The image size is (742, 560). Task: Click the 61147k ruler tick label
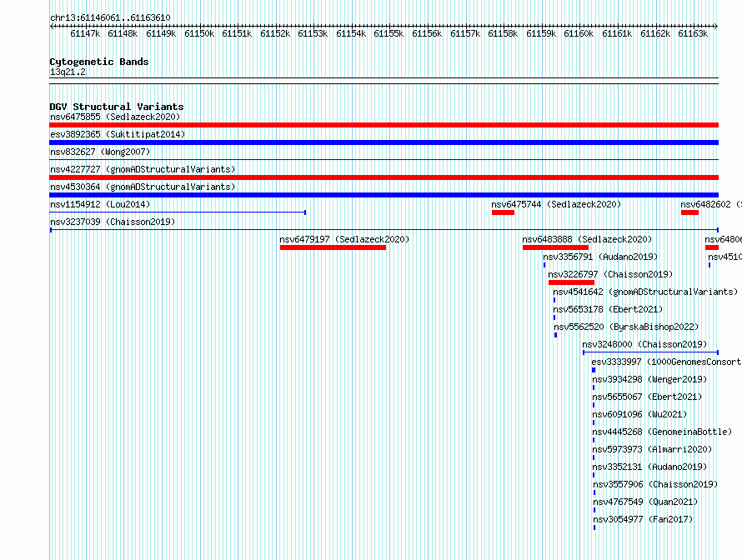tap(85, 33)
